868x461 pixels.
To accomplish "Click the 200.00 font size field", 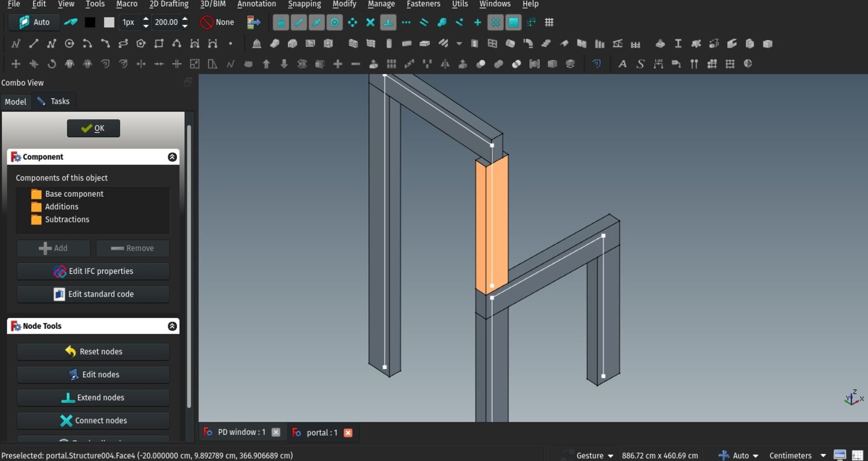I will point(166,22).
